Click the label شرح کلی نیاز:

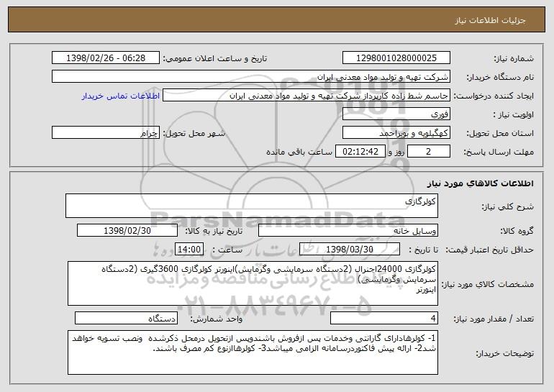508,206
